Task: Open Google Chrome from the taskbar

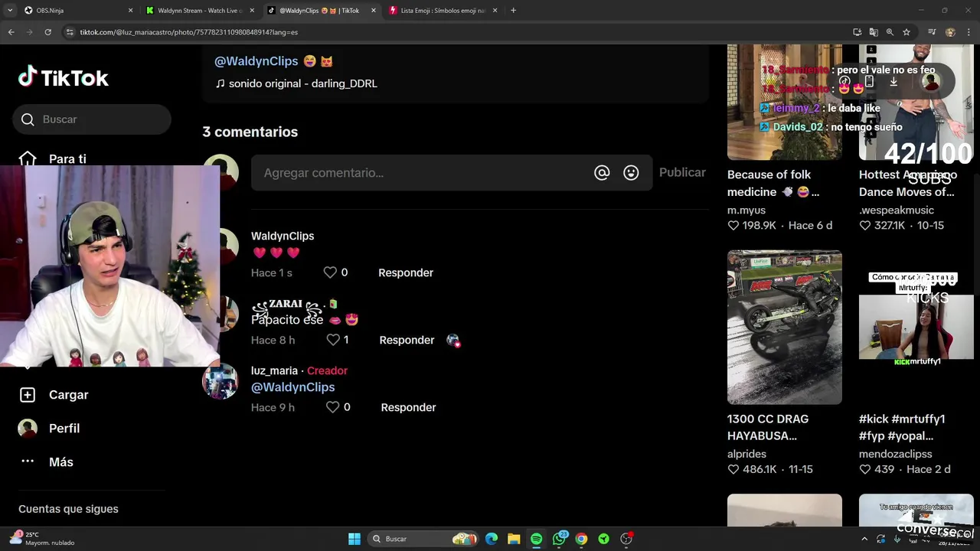Action: (x=581, y=539)
